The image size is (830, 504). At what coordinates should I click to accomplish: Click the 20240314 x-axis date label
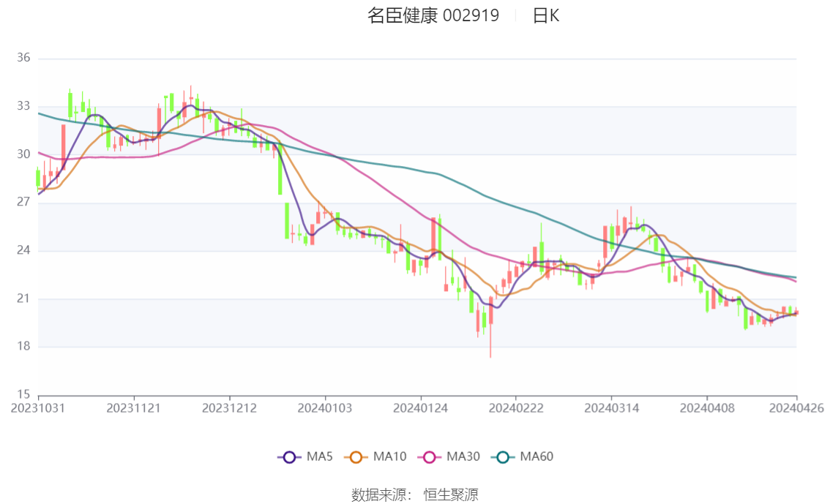(612, 407)
